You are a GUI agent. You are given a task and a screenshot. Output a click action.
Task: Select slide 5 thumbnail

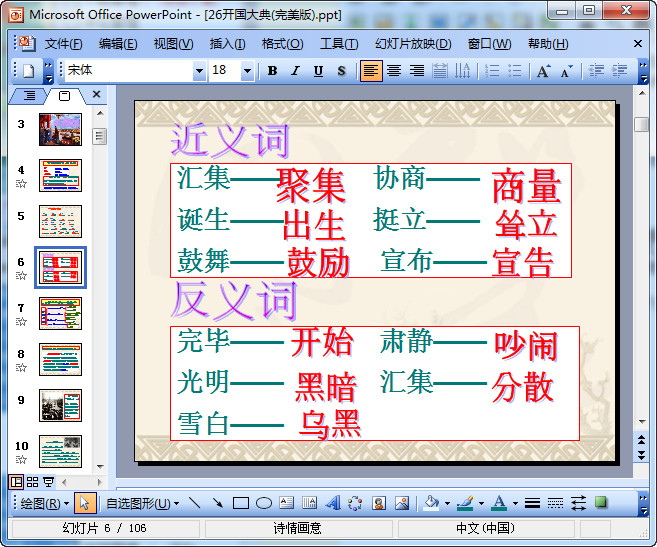tap(60, 221)
